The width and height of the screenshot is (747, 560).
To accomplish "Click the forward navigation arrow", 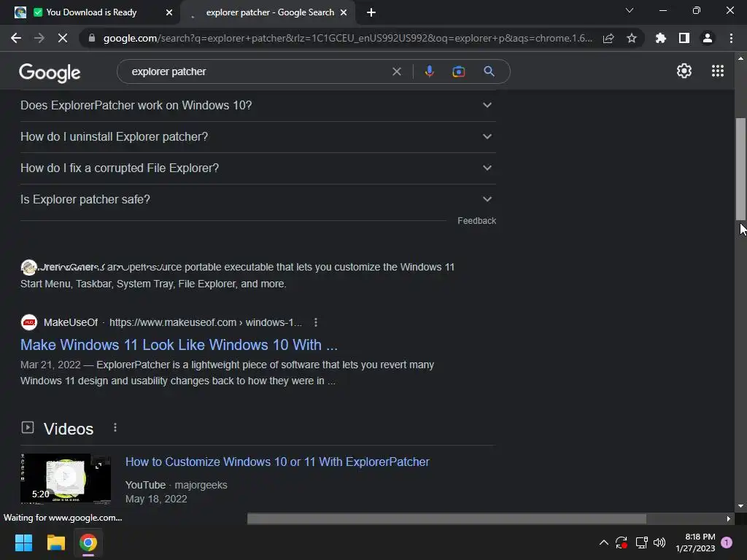I will tap(39, 38).
